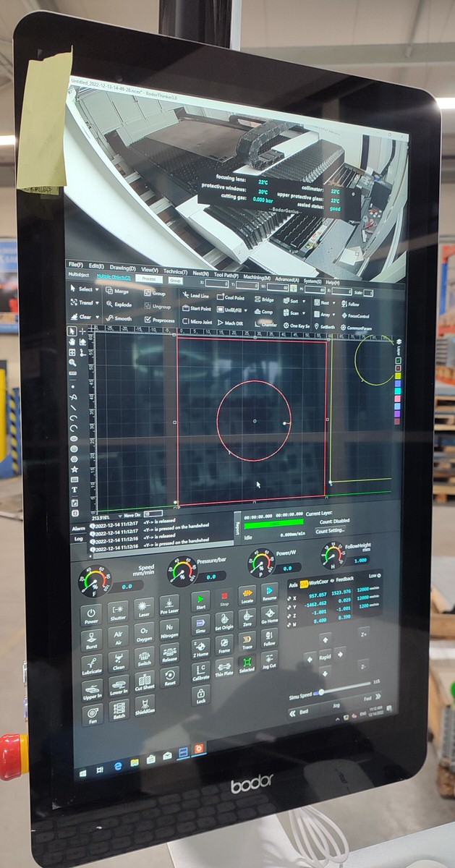Activate the Pos Laser button

[169, 607]
